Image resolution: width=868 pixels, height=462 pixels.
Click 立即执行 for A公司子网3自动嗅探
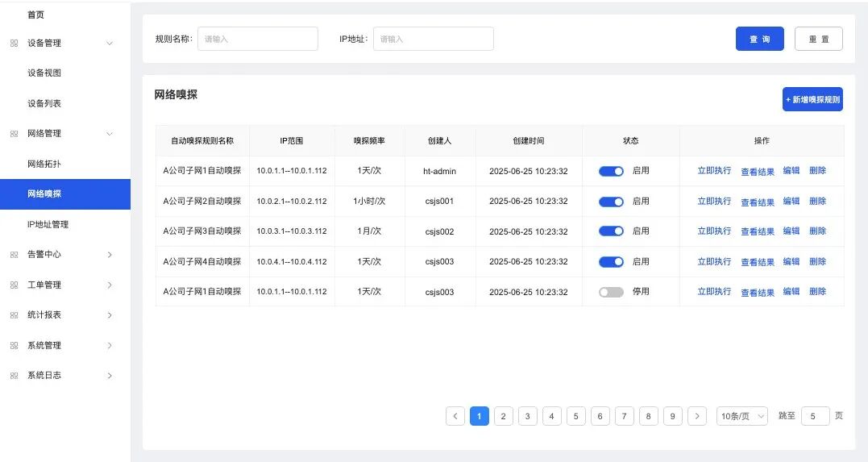click(x=714, y=231)
